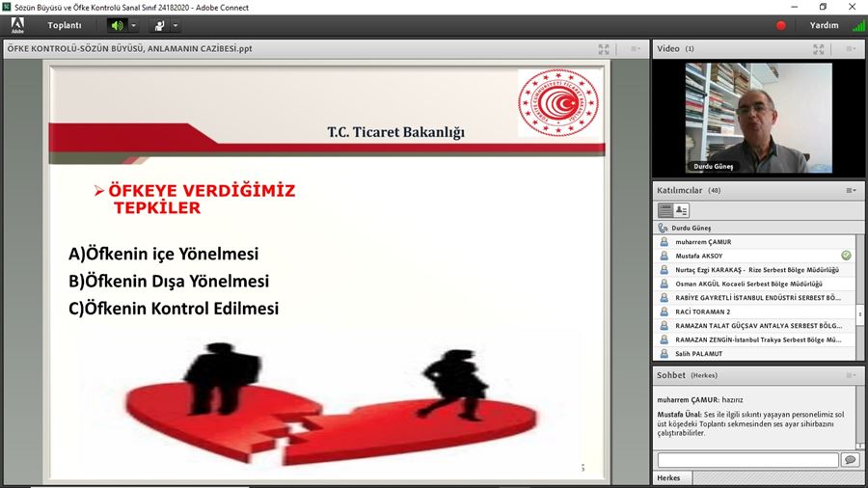Screen dimensions: 868x488
Task: Click the raise hand status icon
Action: (159, 25)
